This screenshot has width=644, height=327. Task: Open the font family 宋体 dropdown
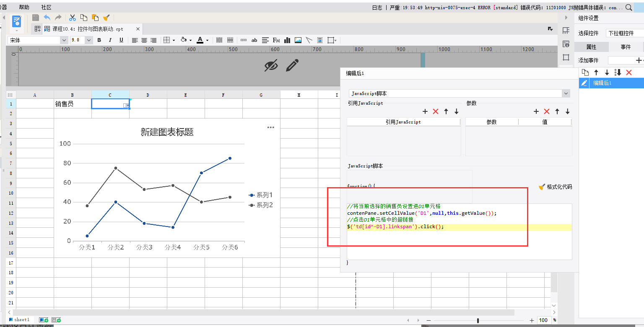tap(64, 40)
